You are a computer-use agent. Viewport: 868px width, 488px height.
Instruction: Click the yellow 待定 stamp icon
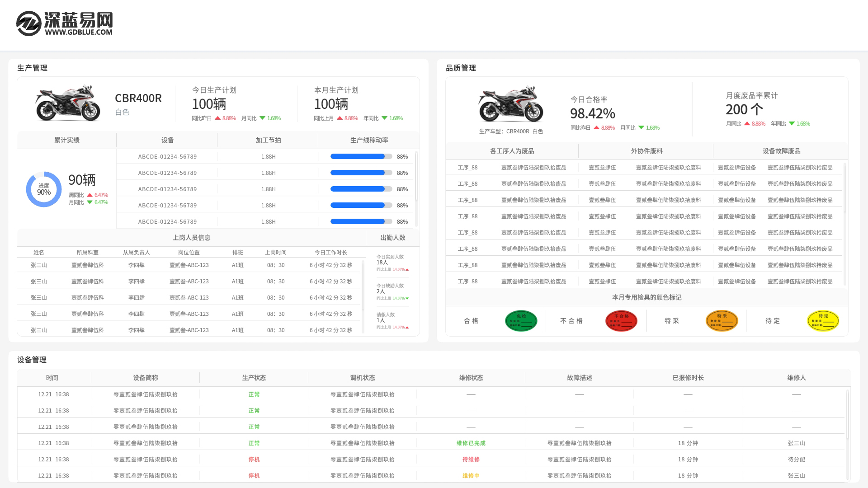pos(823,320)
